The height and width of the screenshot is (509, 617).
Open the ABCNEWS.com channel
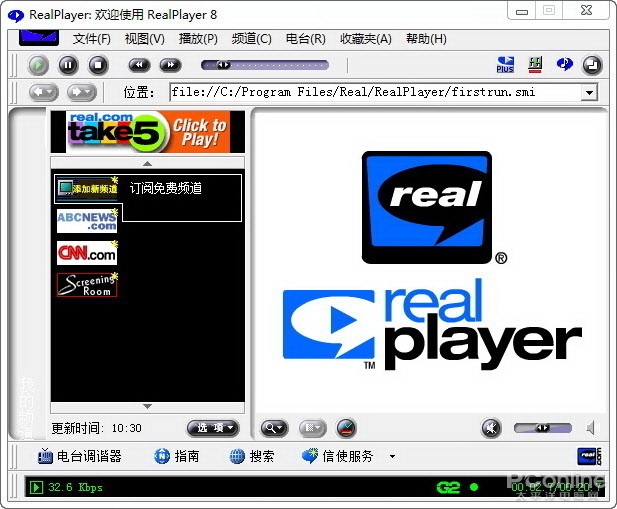(87, 221)
